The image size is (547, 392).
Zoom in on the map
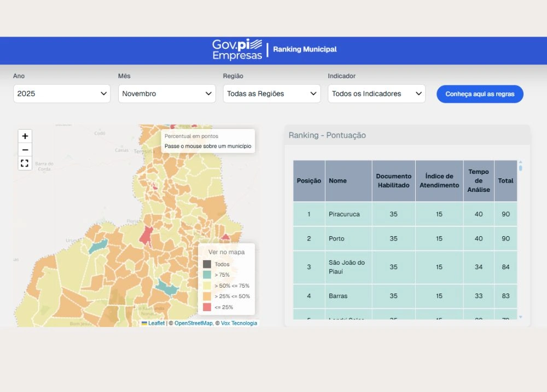25,136
